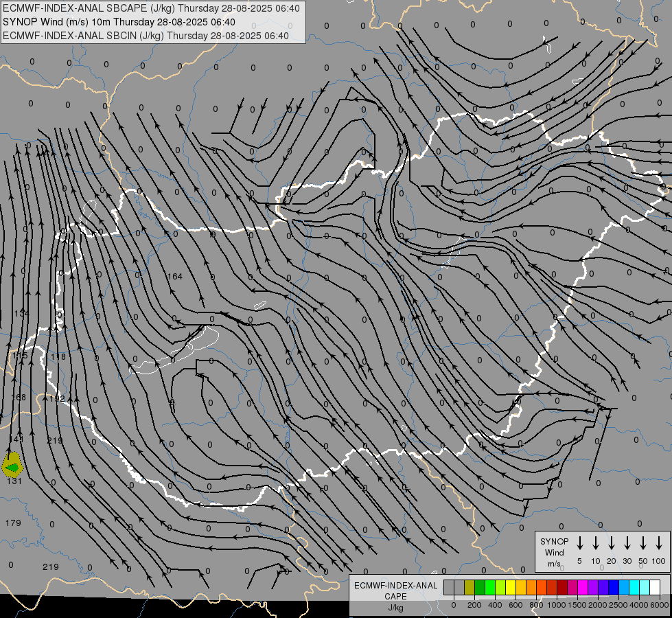Click the white swatch at legend end
Screen dimensions: 672x618
point(654,587)
